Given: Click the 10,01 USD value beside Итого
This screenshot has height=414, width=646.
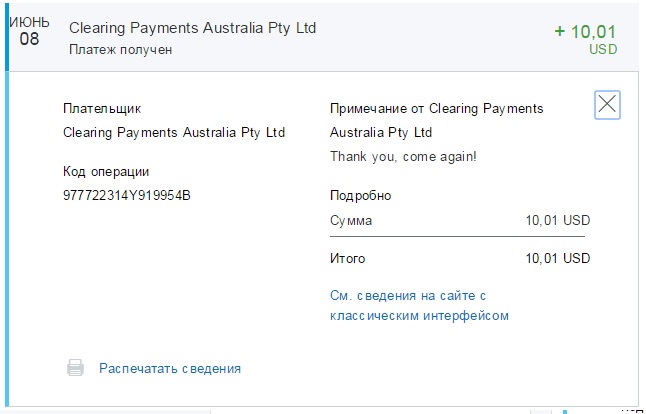Looking at the screenshot, I should coord(557,258).
